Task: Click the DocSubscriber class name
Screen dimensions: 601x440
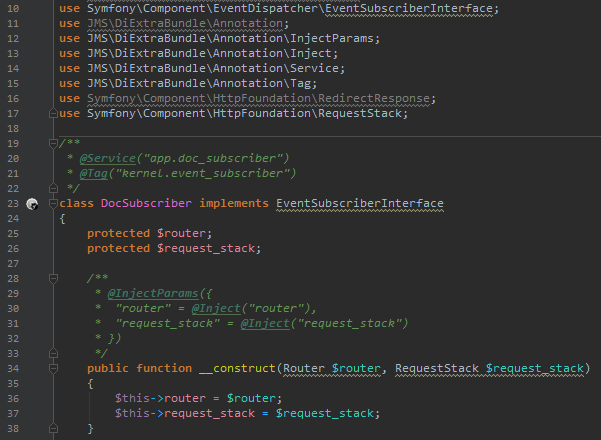Action: (x=146, y=203)
